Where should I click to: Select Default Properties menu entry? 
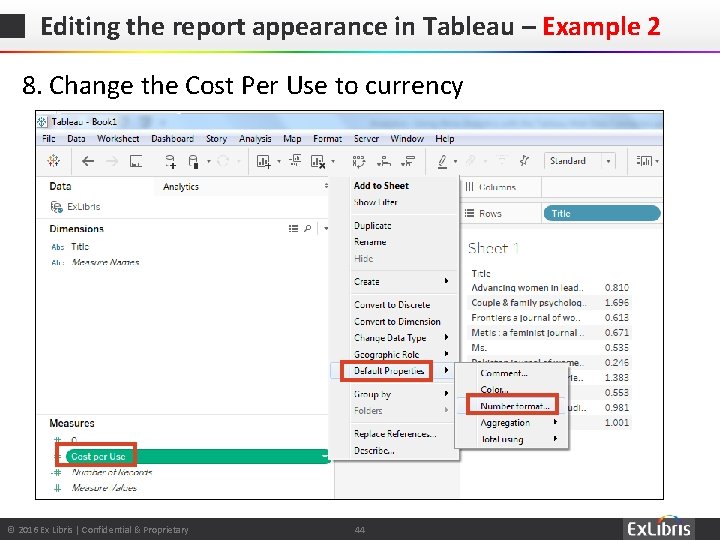click(x=389, y=371)
